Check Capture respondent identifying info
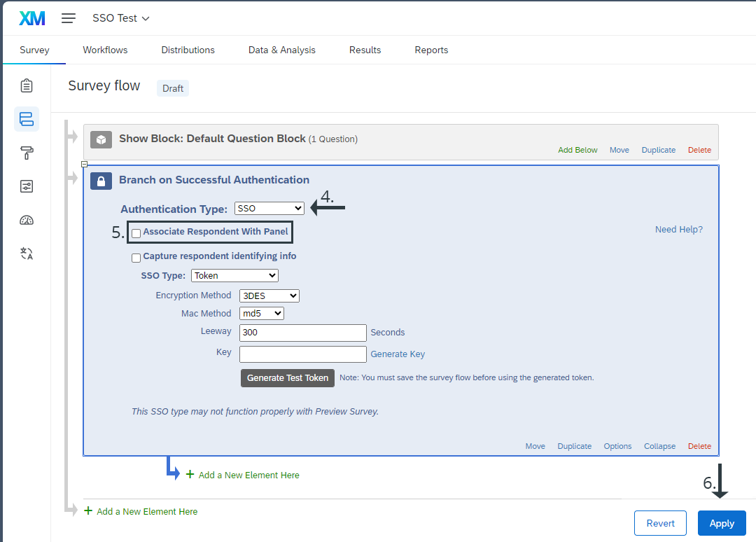This screenshot has width=756, height=542. pyautogui.click(x=136, y=258)
